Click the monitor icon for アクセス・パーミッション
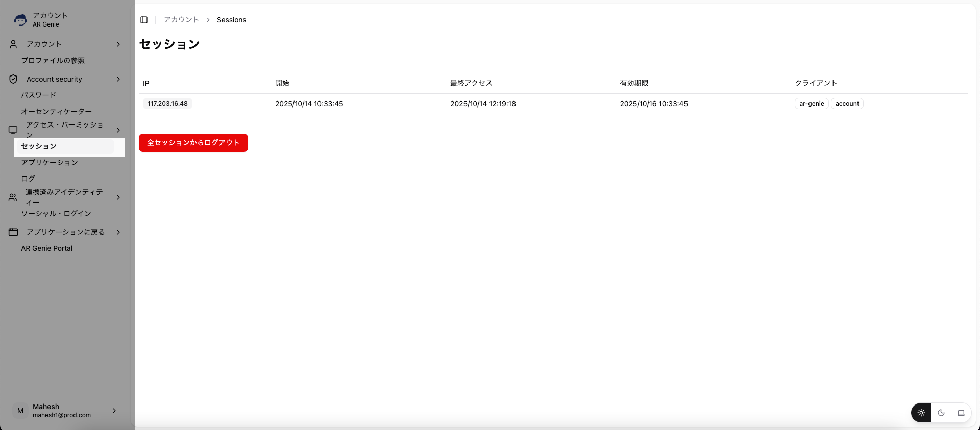 coord(13,130)
